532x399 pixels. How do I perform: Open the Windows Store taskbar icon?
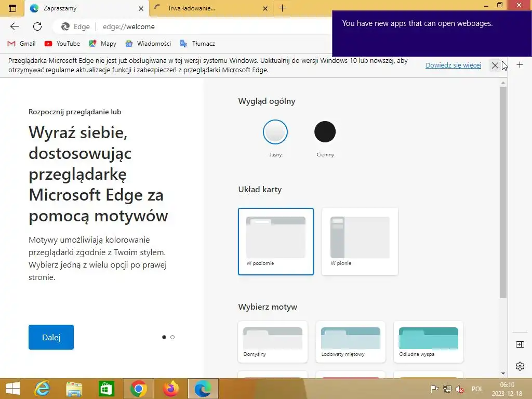[106, 389]
